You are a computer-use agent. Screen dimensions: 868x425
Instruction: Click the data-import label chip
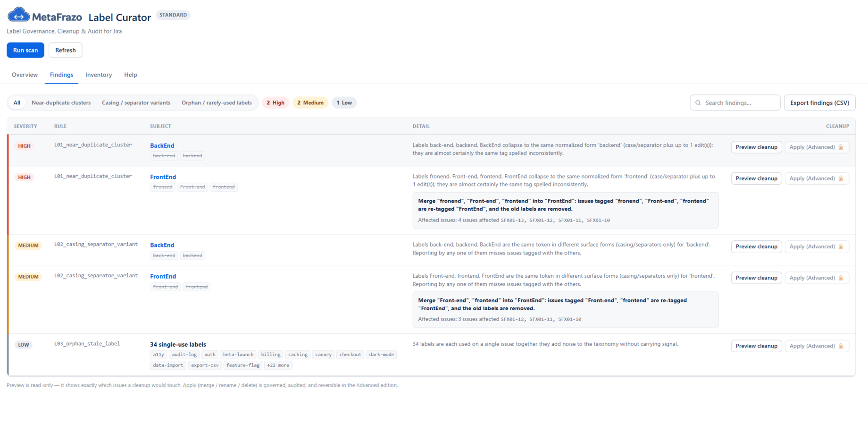(168, 365)
